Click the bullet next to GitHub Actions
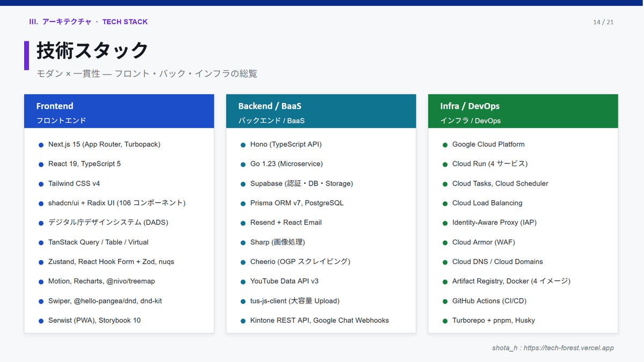 point(445,301)
